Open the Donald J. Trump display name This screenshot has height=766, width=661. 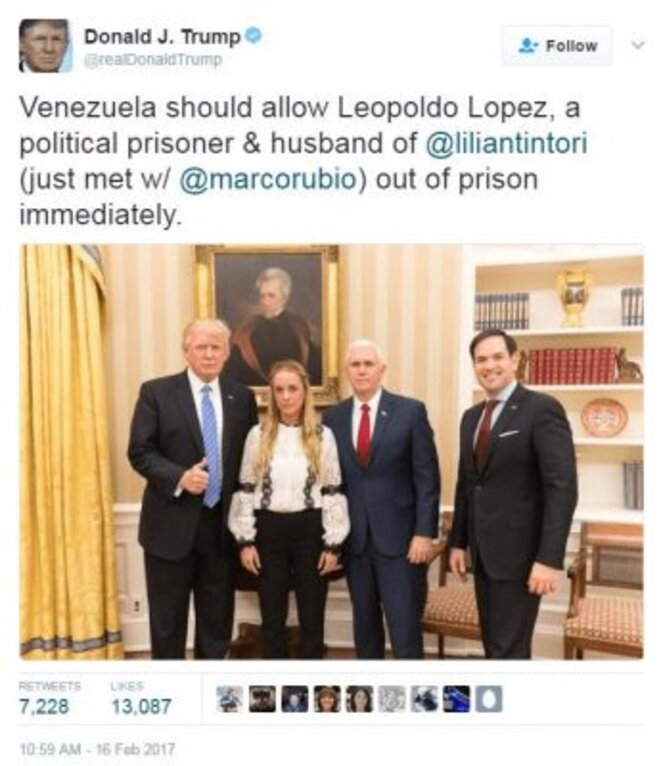pyautogui.click(x=163, y=37)
